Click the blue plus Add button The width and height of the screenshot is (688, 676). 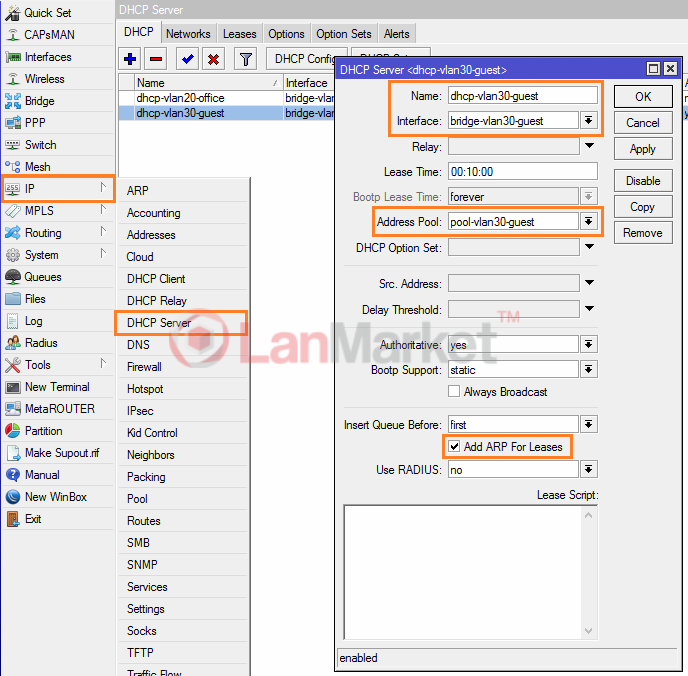point(130,59)
